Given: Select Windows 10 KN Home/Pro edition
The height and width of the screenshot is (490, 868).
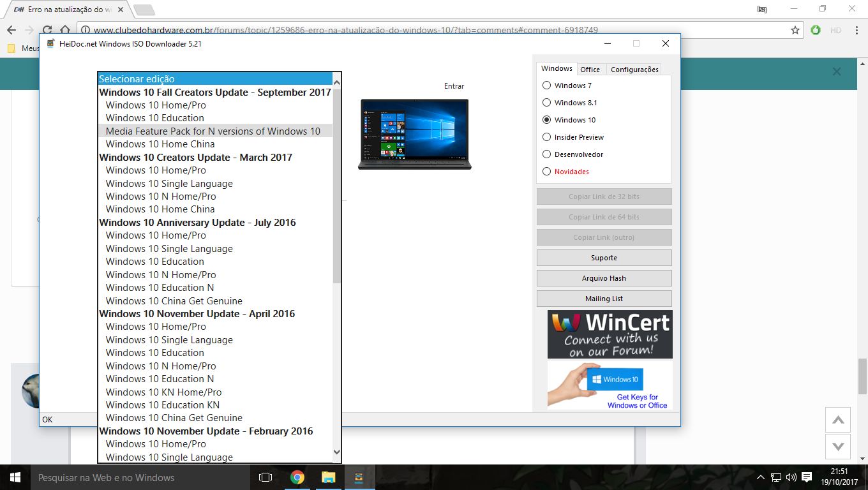Looking at the screenshot, I should click(x=215, y=392).
